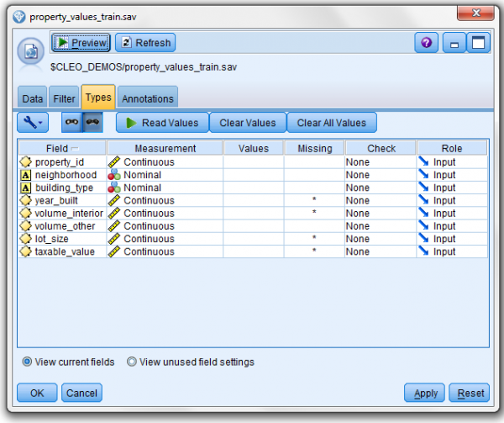
Task: Click the Cancel button
Action: tap(81, 393)
